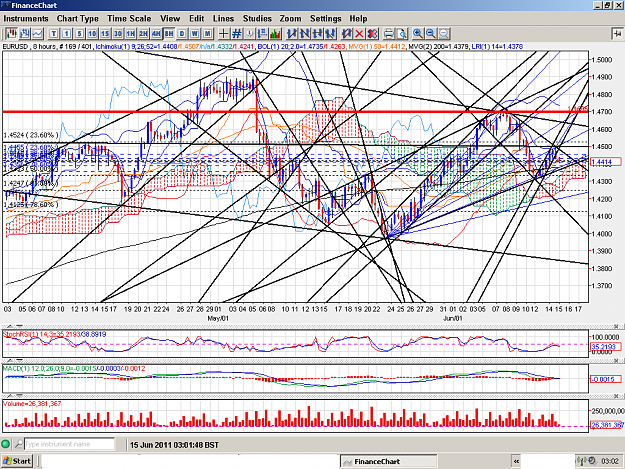Click the info tooltip icon
This screenshot has width=625, height=469.
[250, 33]
